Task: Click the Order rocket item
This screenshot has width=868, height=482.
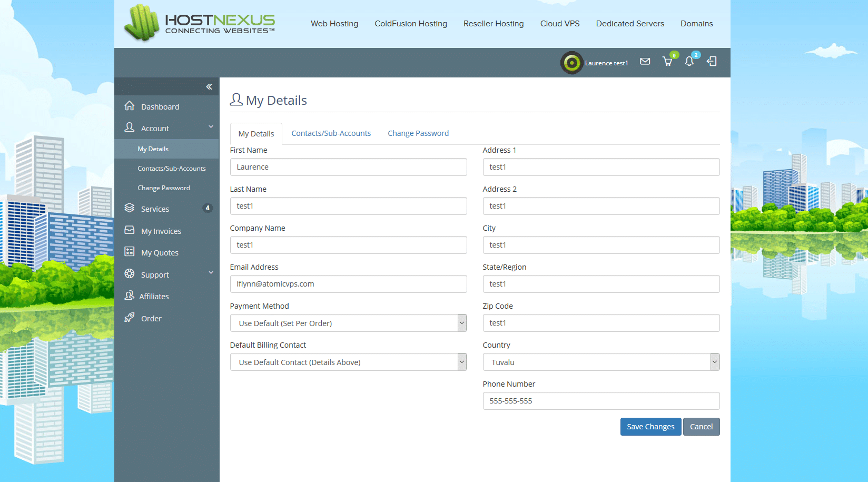Action: click(151, 319)
